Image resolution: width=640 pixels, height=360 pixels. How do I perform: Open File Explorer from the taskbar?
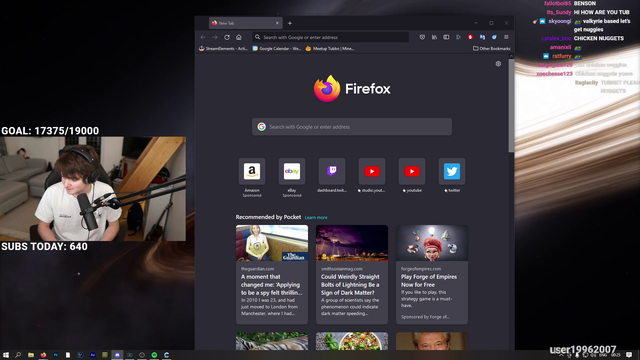coord(31,355)
